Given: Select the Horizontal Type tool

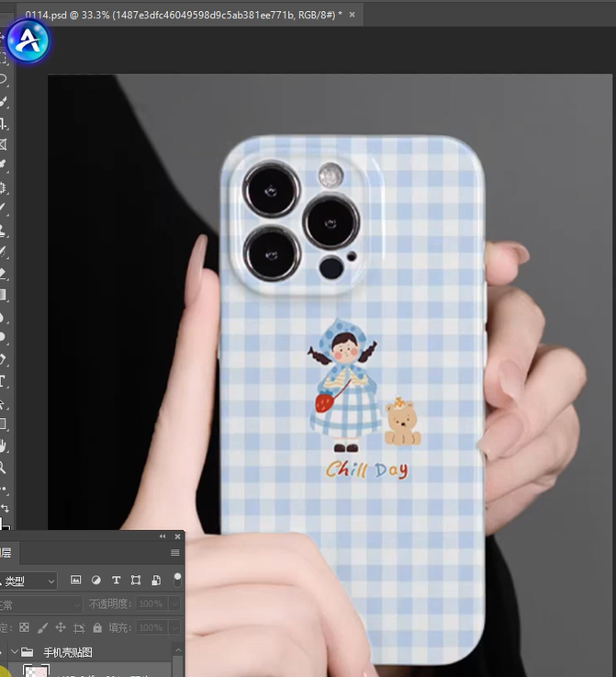Looking at the screenshot, I should coord(4,380).
